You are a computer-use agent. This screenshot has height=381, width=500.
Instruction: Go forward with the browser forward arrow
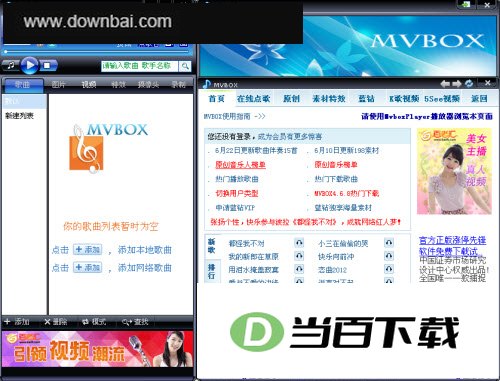point(457,84)
